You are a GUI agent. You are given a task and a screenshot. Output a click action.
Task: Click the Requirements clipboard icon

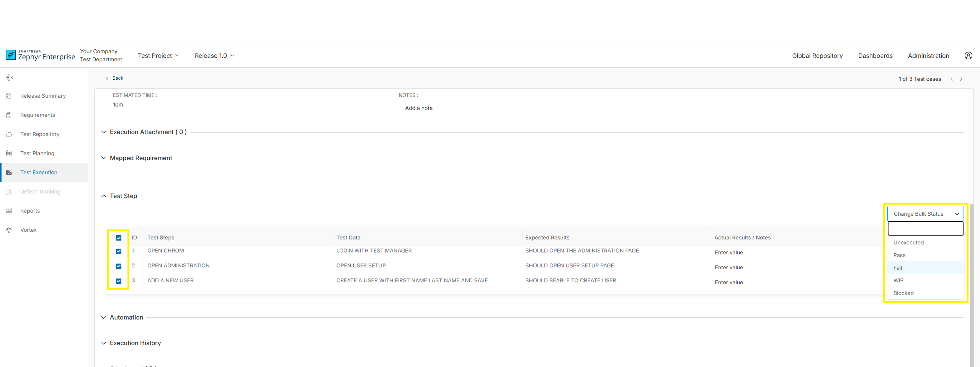coord(9,115)
